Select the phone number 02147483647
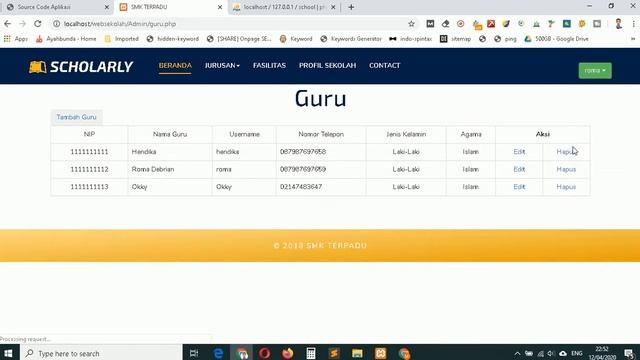 tap(301, 187)
